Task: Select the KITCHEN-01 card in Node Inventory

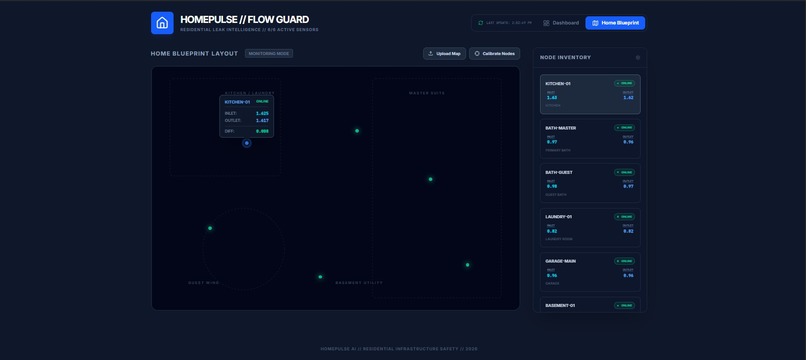Action: (590, 94)
